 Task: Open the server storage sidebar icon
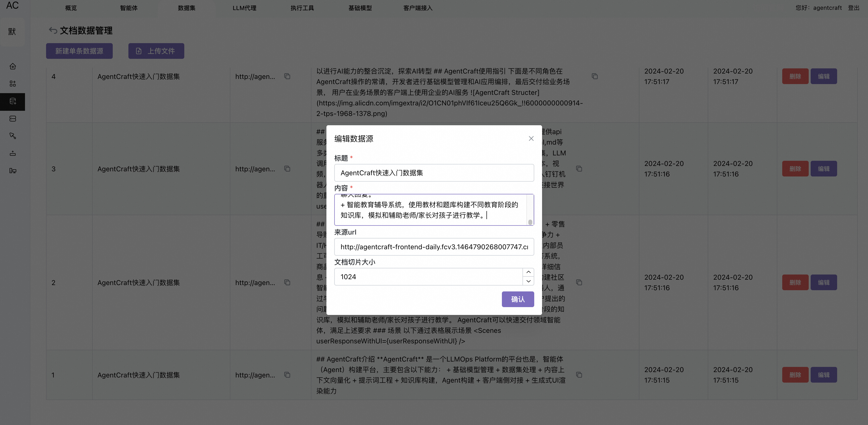coord(13,119)
